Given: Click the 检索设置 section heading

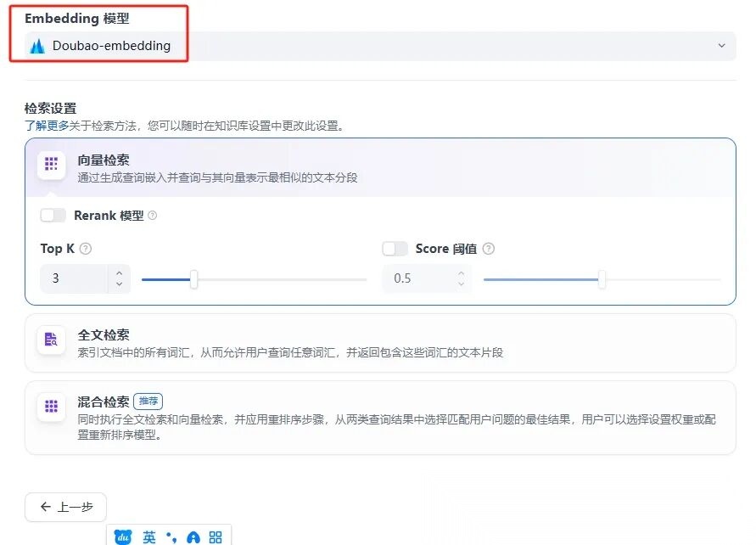Looking at the screenshot, I should [51, 109].
